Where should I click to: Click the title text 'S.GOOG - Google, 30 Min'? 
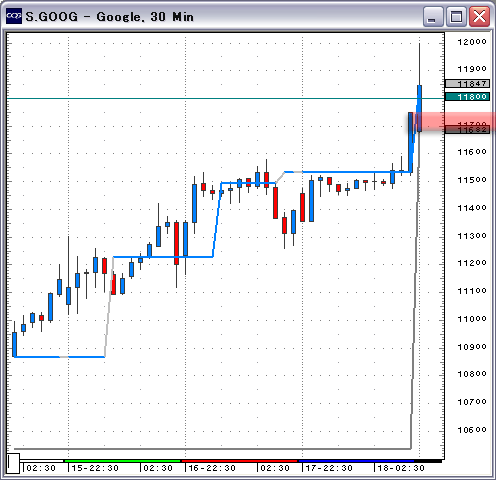[x=109, y=17]
